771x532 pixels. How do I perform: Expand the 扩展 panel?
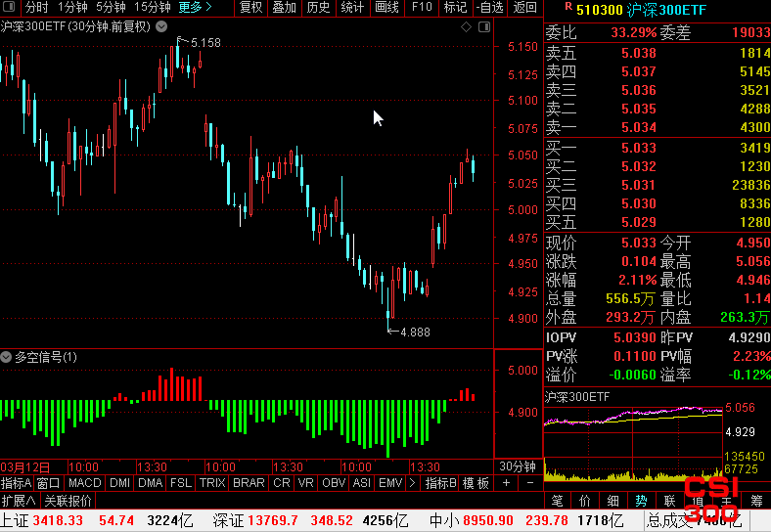tap(19, 501)
